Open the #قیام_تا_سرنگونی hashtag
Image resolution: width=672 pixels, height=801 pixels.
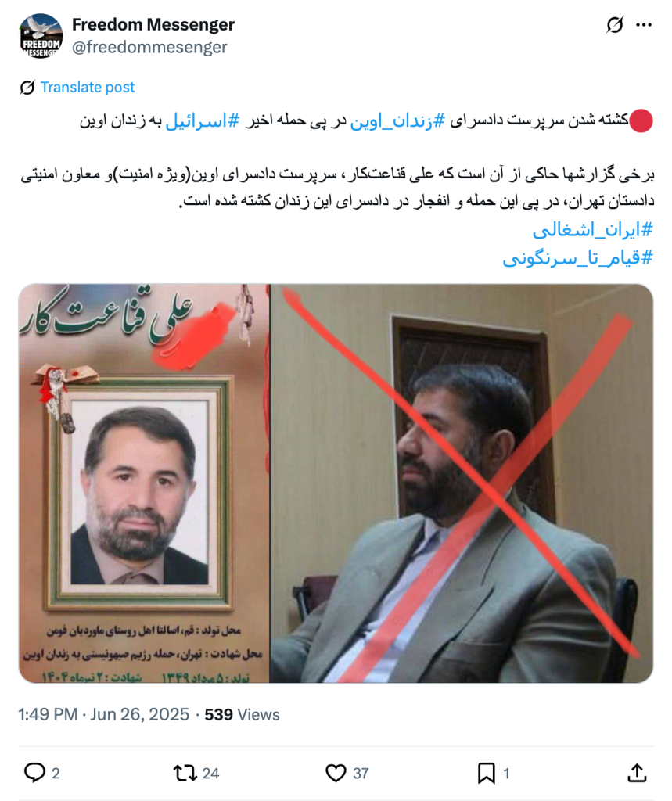[x=578, y=258]
